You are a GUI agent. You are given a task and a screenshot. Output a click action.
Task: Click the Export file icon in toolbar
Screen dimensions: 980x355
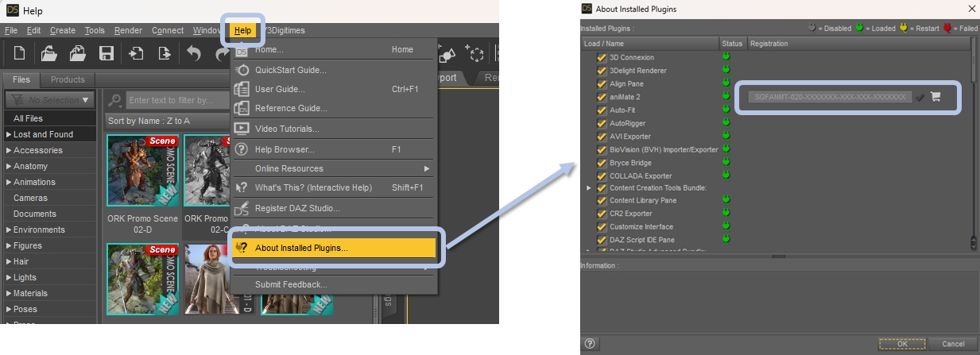(165, 54)
